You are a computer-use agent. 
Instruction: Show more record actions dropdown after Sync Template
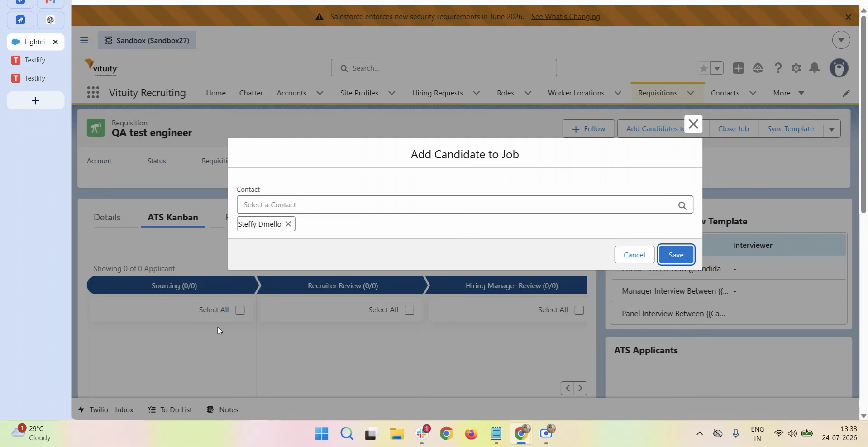(x=831, y=129)
